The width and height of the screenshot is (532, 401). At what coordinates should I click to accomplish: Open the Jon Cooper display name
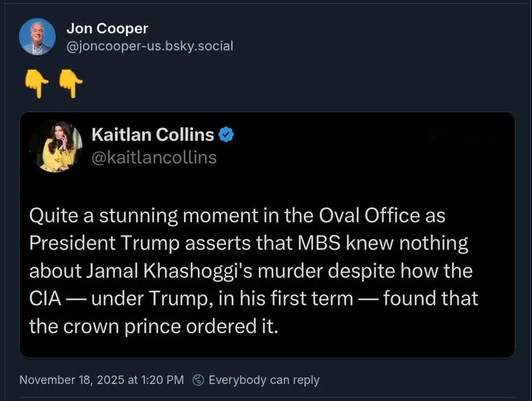pyautogui.click(x=107, y=29)
